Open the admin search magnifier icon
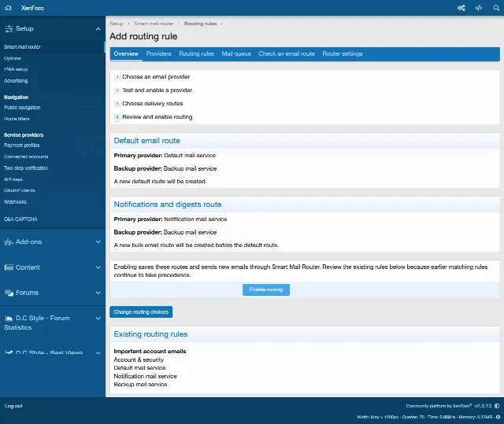The height and width of the screenshot is (424, 504). (x=496, y=8)
